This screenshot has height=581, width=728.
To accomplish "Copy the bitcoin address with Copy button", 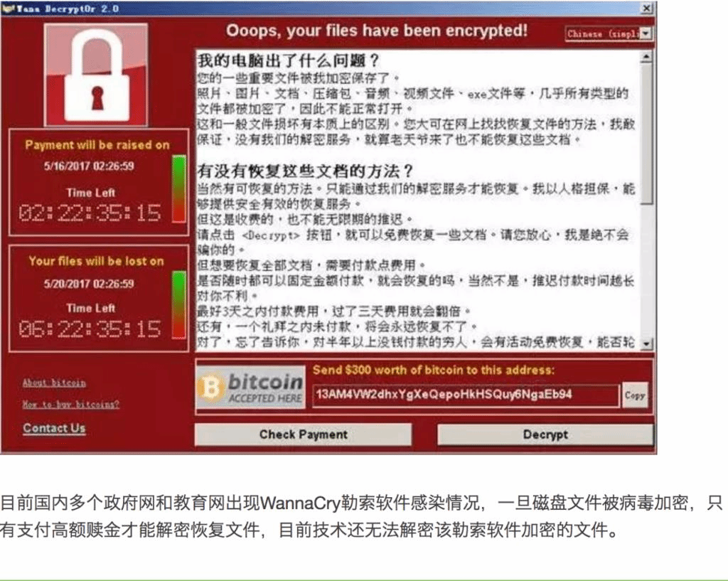I will pos(635,395).
